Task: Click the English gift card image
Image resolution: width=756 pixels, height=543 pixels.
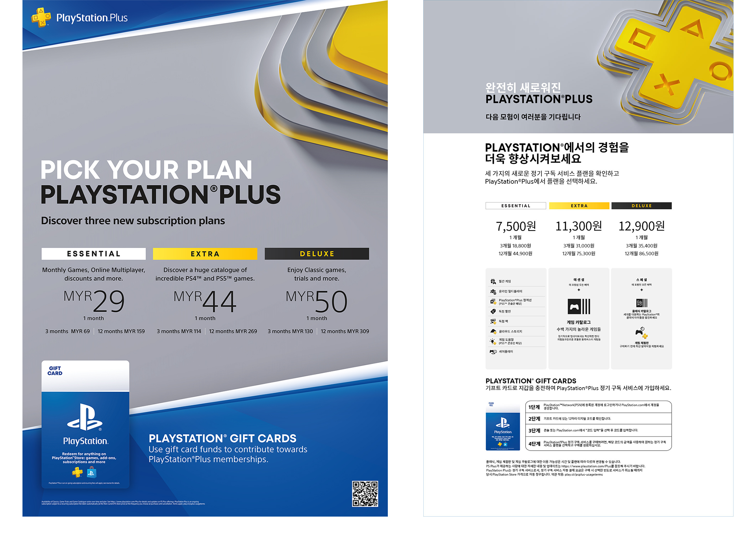Action: click(x=85, y=425)
